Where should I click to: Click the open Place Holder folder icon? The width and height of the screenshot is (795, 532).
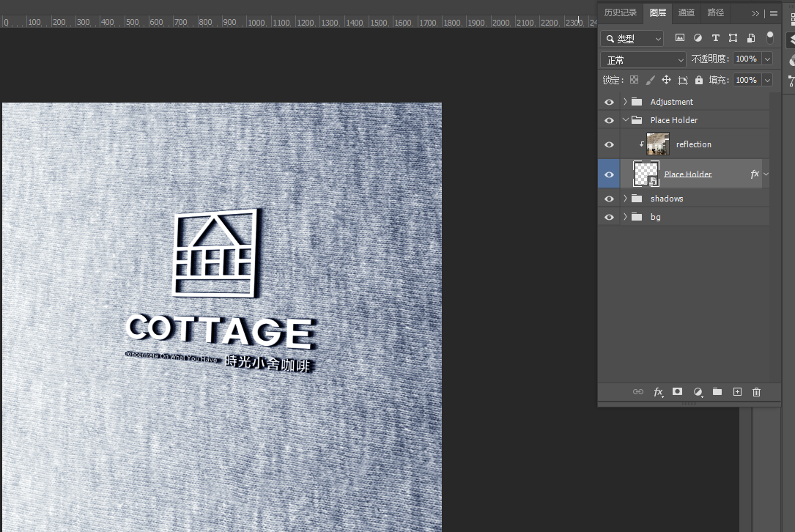click(x=637, y=119)
